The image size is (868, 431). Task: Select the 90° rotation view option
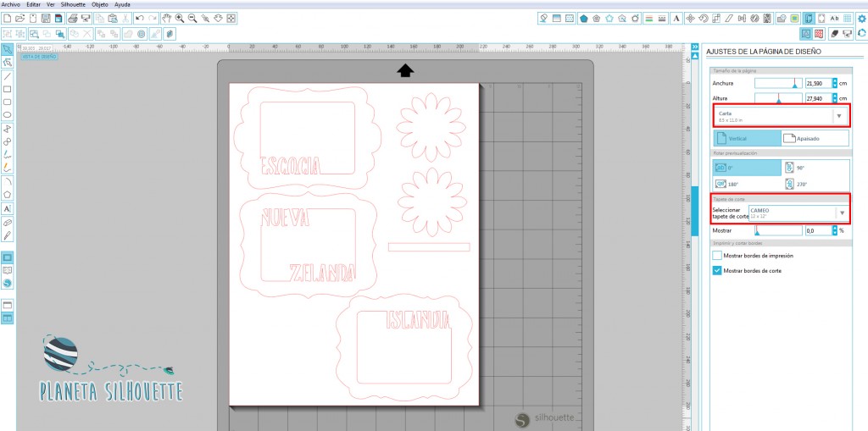[790, 168]
